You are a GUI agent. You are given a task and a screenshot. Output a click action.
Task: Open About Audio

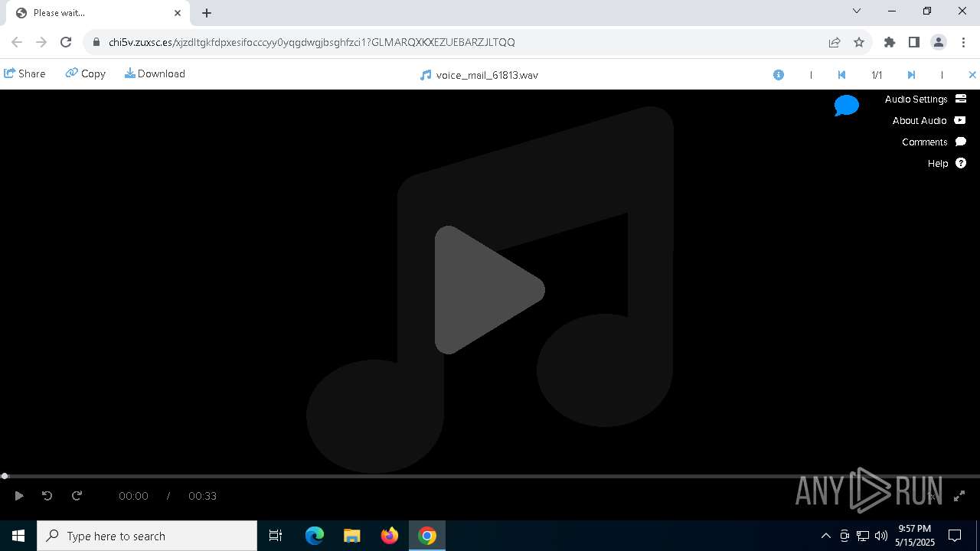pyautogui.click(x=929, y=120)
